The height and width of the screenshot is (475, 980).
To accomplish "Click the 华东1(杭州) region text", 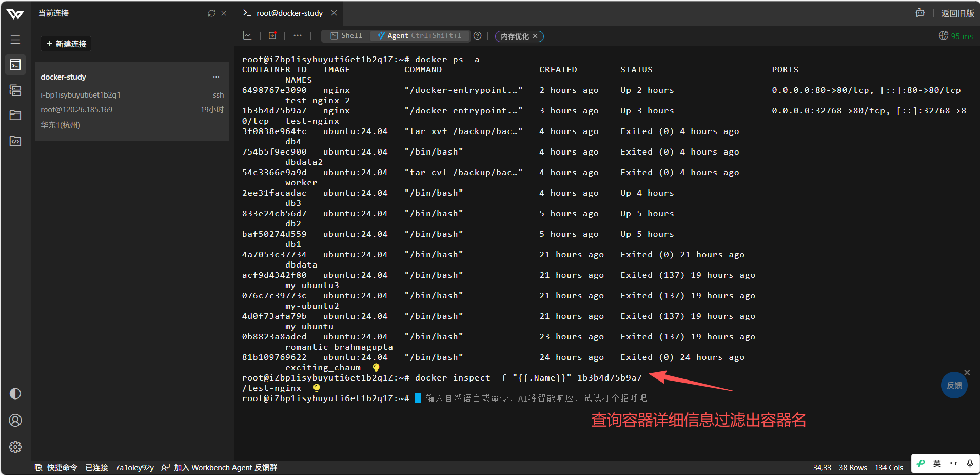I will pos(61,125).
